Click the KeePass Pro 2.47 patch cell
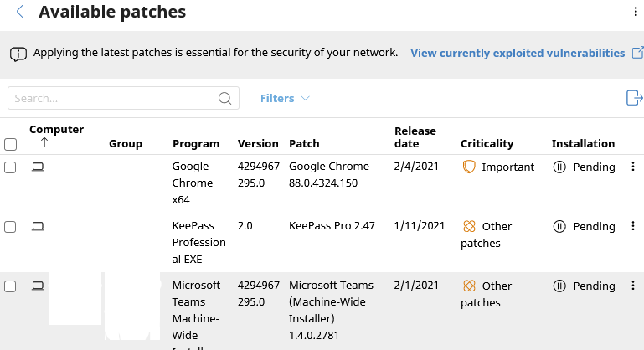Screen dimensions: 644x350 (332, 225)
